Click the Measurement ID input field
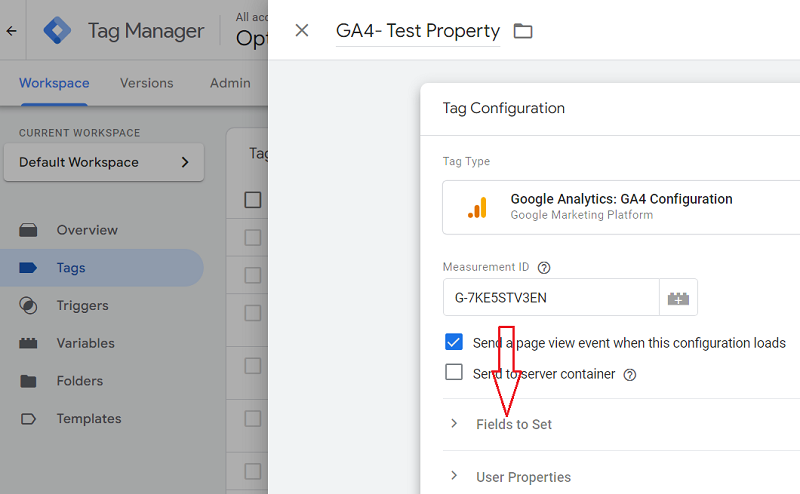The image size is (800, 494). click(551, 298)
